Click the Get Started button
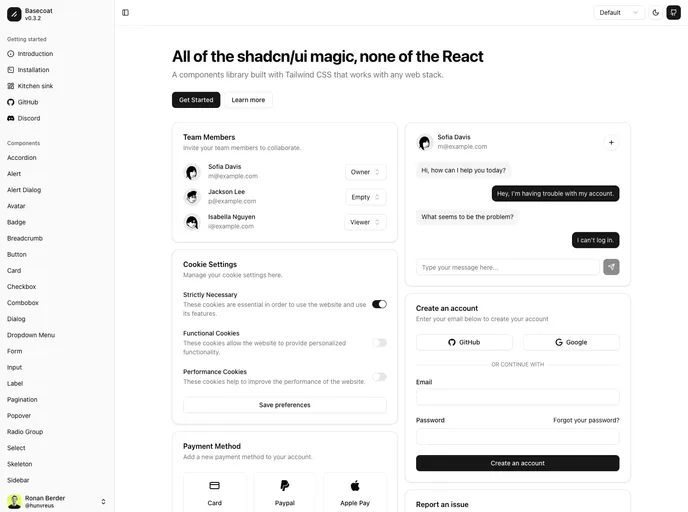 (x=196, y=100)
